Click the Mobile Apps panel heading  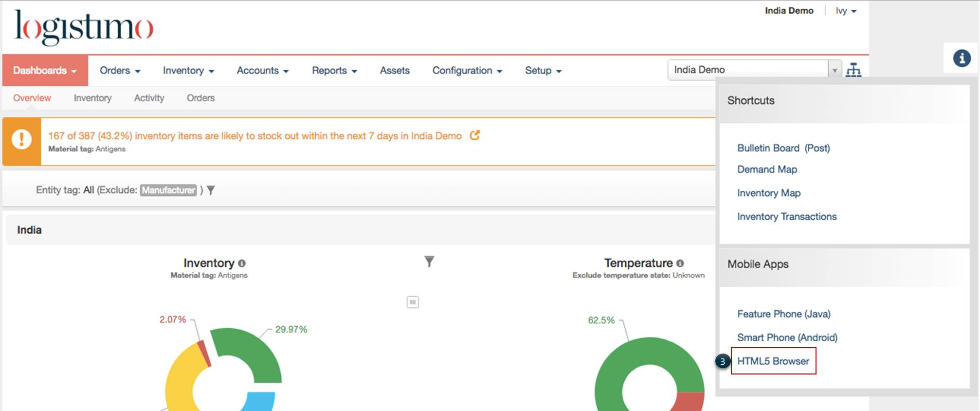[x=758, y=264]
